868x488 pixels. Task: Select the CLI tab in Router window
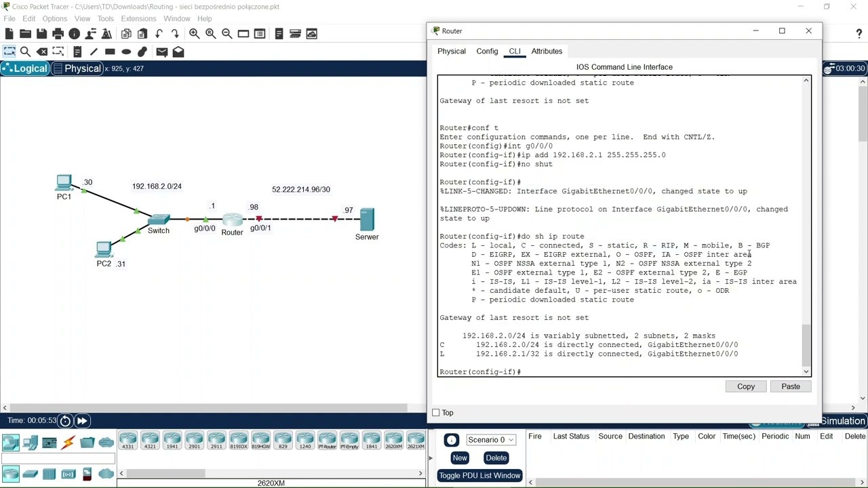click(515, 52)
